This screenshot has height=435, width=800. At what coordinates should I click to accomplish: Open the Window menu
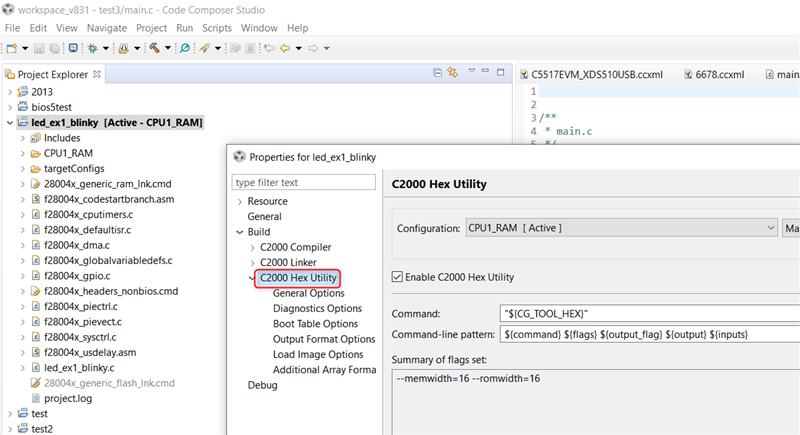coord(259,28)
